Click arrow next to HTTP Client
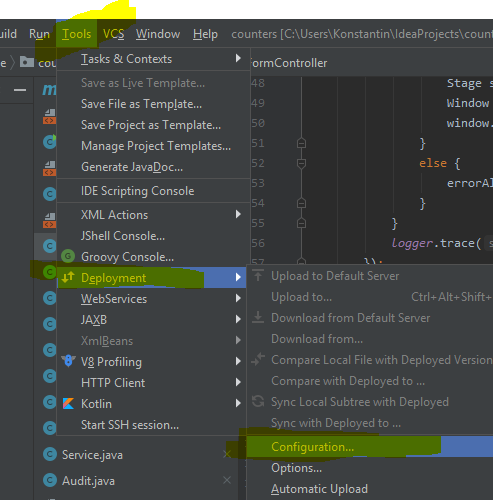 [238, 382]
